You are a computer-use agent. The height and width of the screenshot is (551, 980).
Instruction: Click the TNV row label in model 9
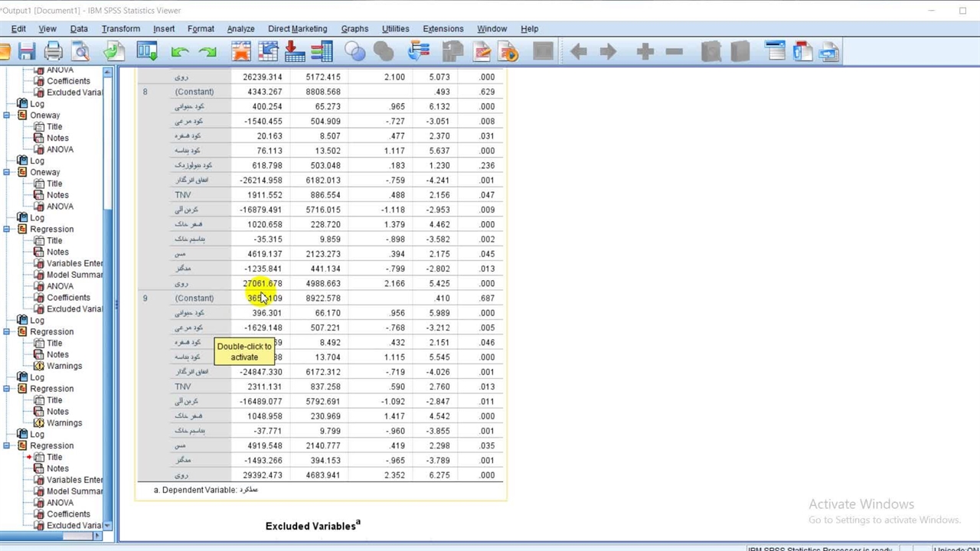(183, 387)
